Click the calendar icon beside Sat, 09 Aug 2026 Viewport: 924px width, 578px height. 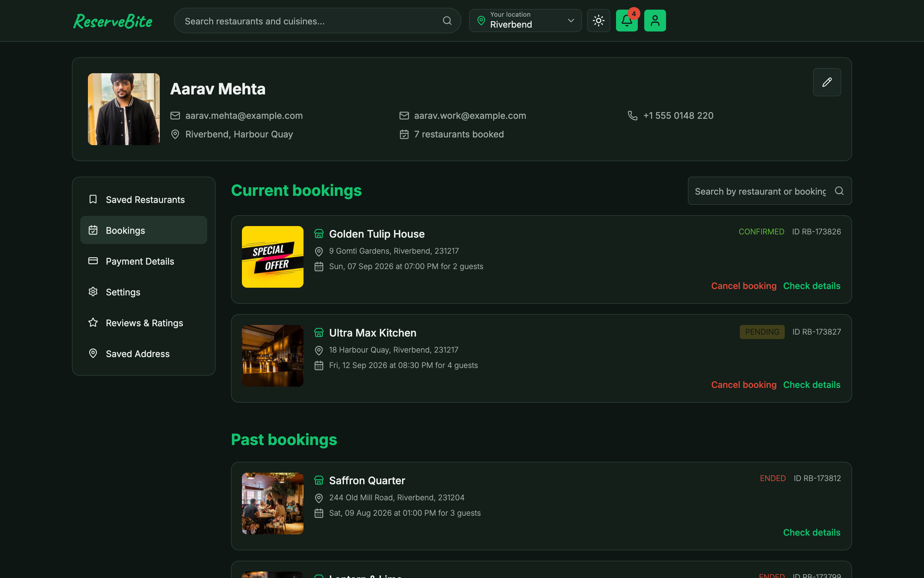319,513
